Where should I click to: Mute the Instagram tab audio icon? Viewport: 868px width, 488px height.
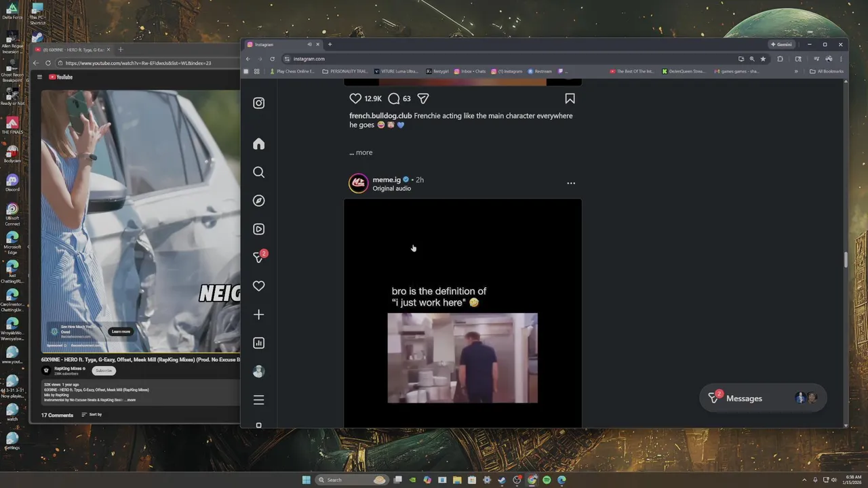(309, 45)
